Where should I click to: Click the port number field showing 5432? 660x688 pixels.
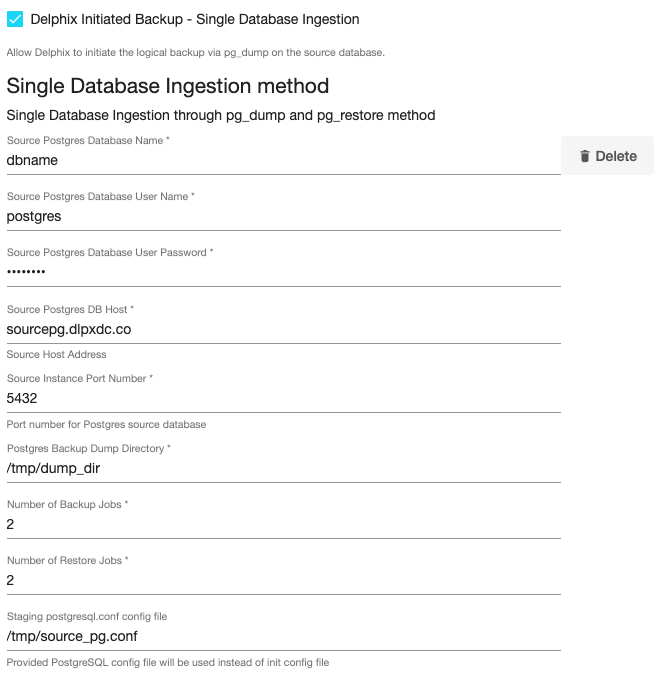(283, 398)
